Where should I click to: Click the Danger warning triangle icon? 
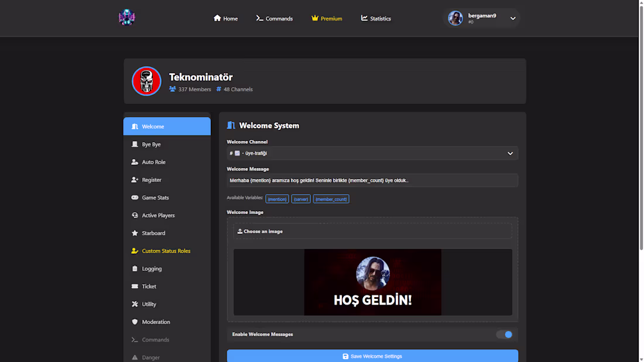click(135, 357)
